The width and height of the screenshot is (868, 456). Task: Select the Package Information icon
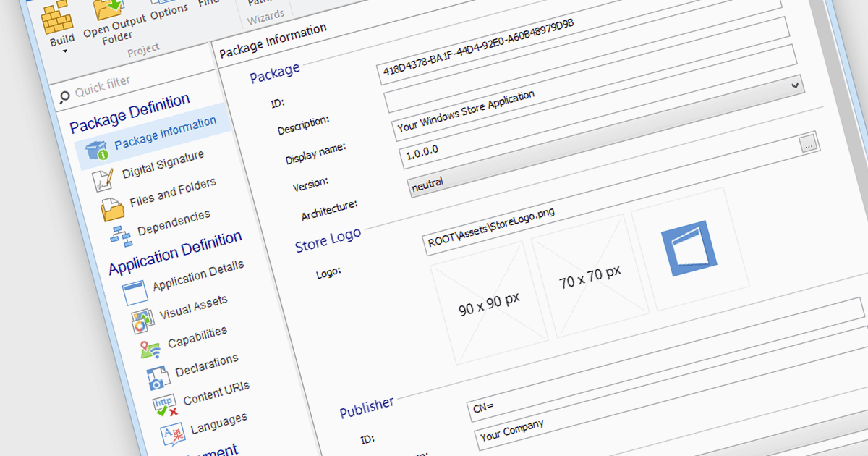97,151
